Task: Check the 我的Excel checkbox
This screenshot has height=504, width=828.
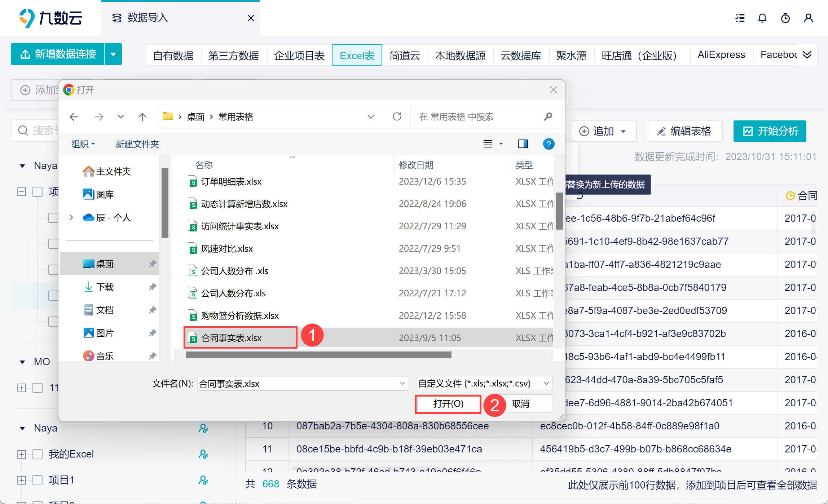Action: [x=38, y=454]
